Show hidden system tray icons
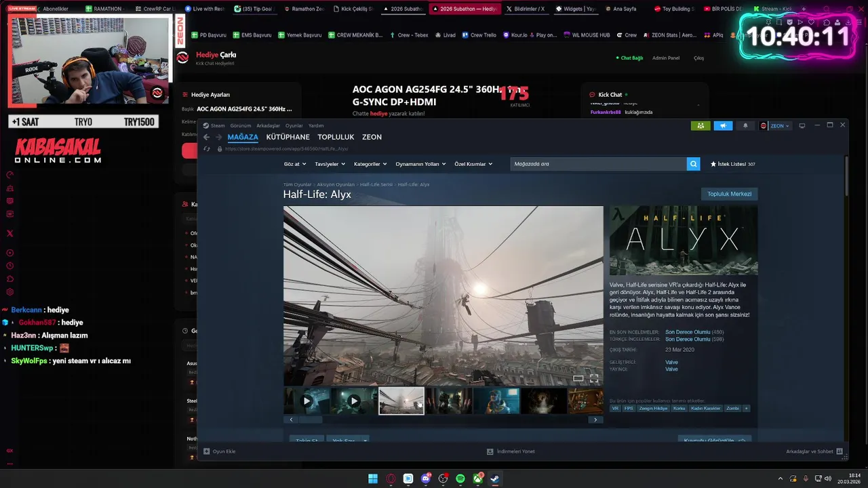868x488 pixels. pyautogui.click(x=780, y=479)
